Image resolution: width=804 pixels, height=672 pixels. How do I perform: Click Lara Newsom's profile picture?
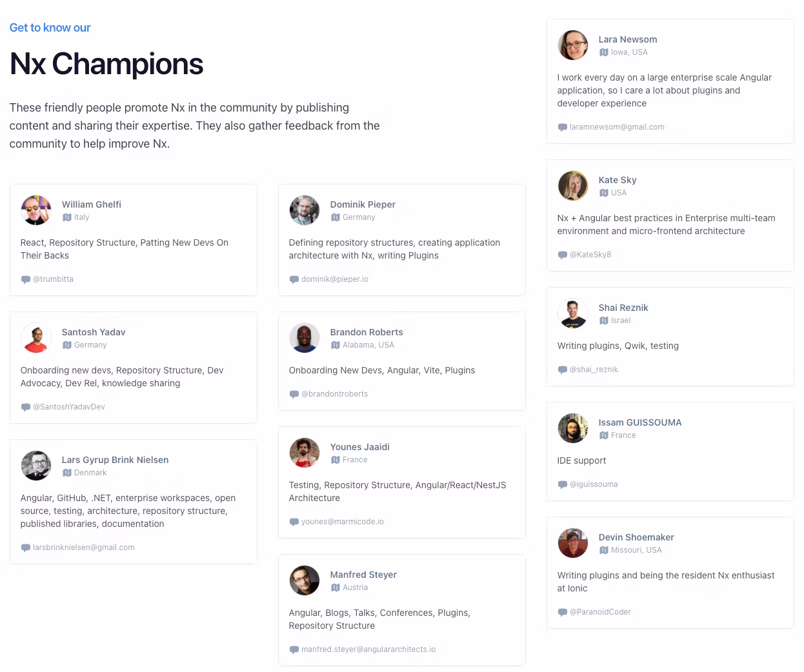573,45
